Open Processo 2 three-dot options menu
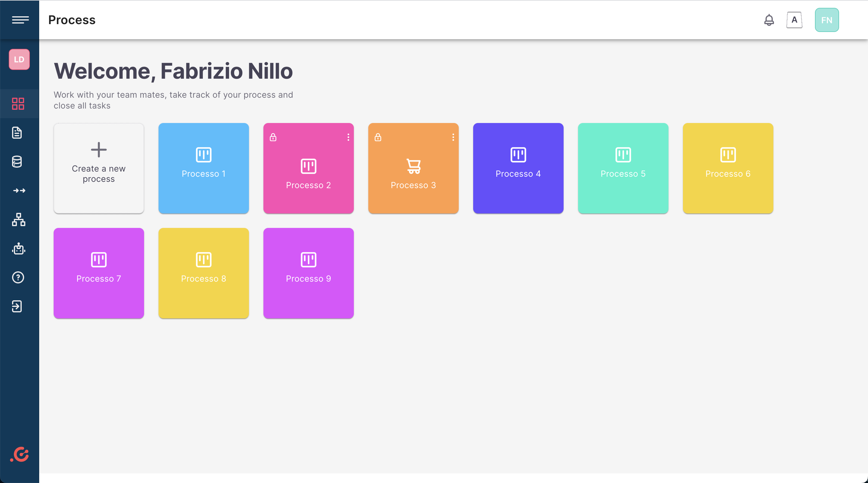 (348, 137)
